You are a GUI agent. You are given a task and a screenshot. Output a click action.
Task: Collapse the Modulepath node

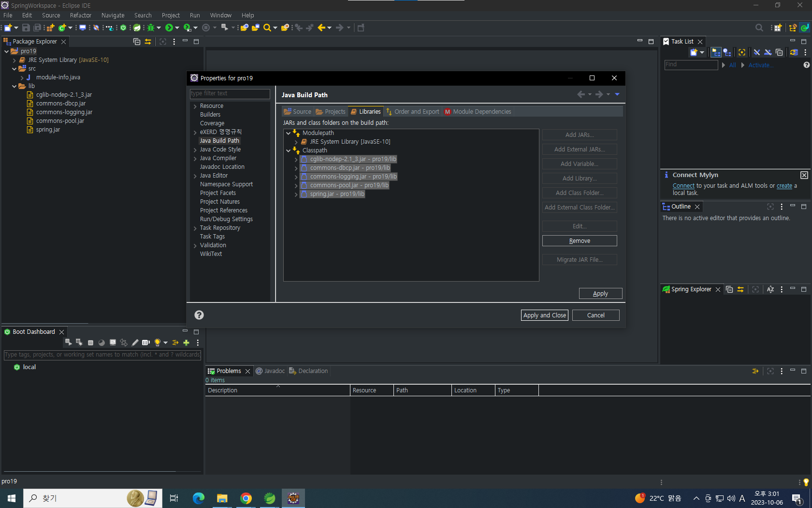coord(289,133)
